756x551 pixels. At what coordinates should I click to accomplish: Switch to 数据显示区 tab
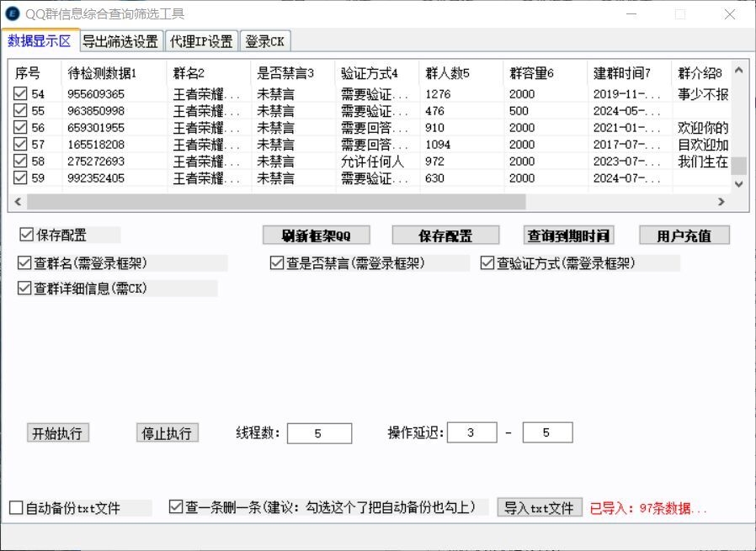pos(39,41)
